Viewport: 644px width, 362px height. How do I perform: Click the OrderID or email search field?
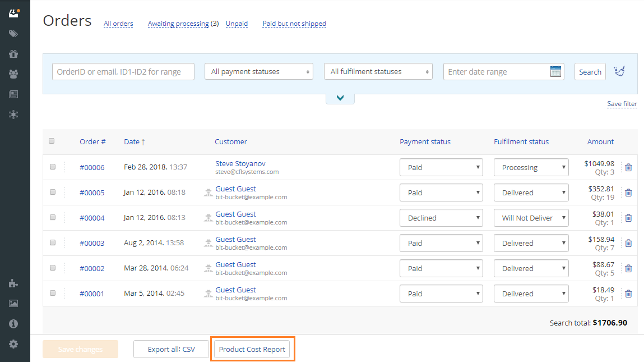(123, 72)
